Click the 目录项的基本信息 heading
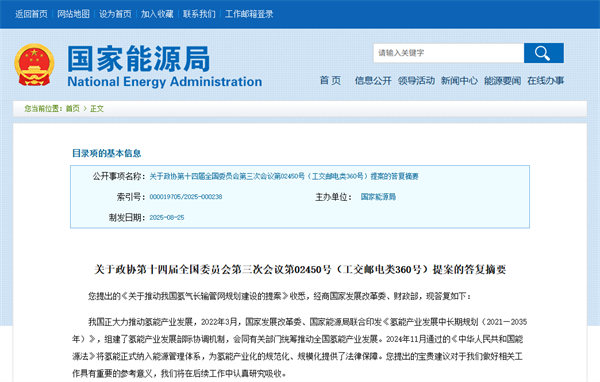Image resolution: width=600 pixels, height=382 pixels. pos(107,153)
